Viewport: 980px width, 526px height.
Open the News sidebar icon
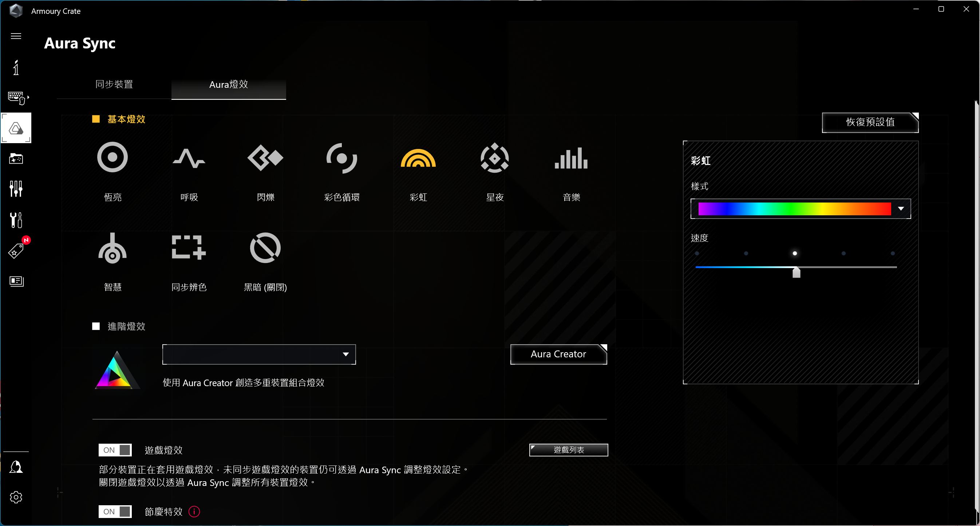16,281
